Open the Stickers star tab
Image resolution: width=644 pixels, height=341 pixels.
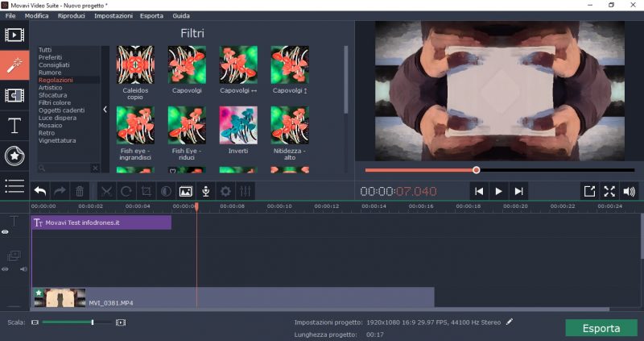(x=14, y=156)
